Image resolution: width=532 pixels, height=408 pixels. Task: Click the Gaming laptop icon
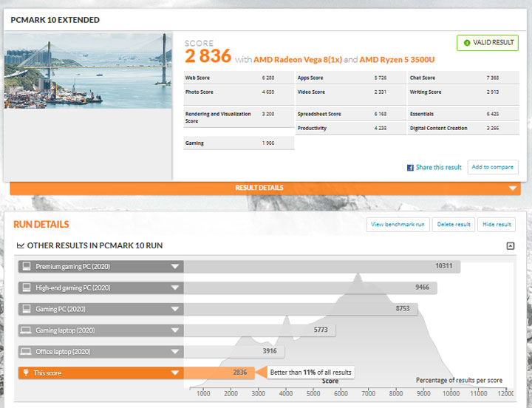26,330
